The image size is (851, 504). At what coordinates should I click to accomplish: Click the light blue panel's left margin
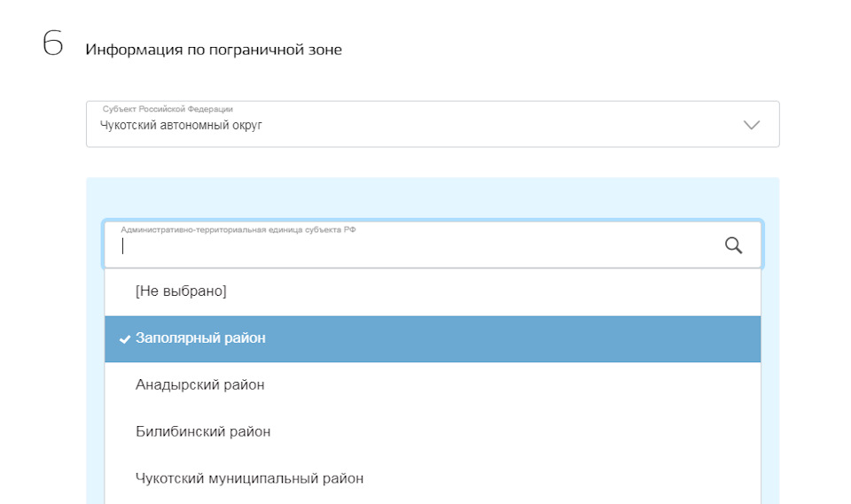pos(95,354)
